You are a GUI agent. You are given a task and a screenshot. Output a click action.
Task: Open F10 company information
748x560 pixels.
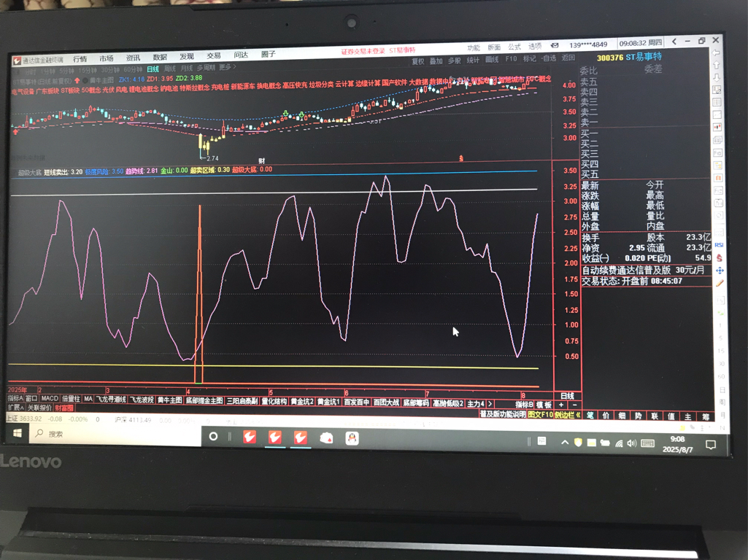tap(511, 59)
